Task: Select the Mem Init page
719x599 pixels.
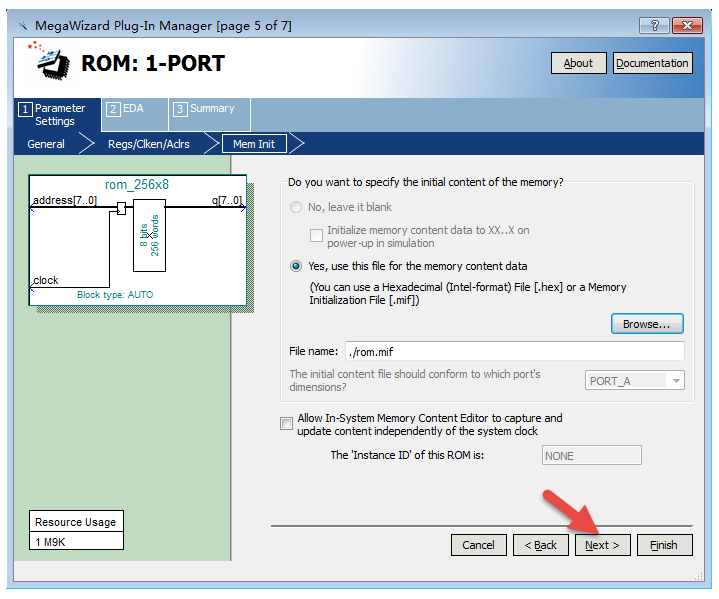Action: [254, 144]
